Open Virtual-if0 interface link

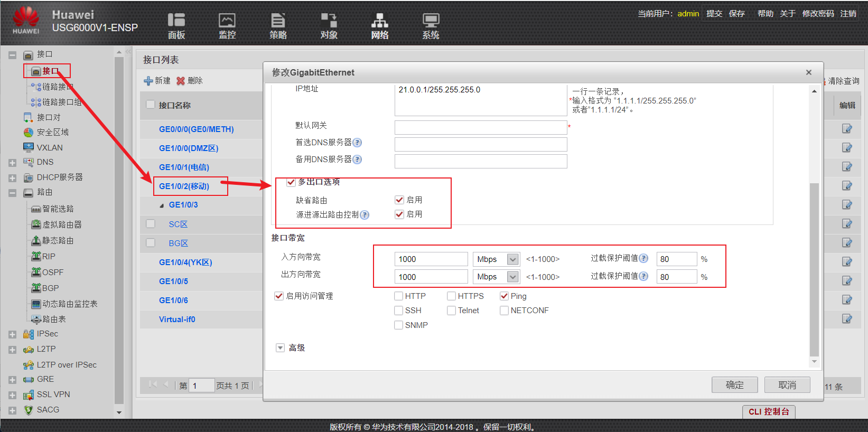177,319
